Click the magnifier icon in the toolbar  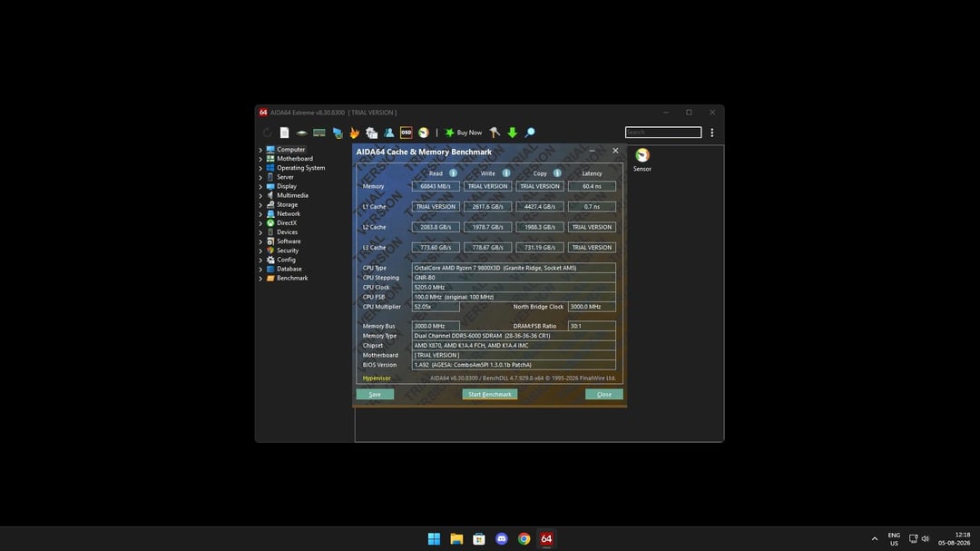530,133
